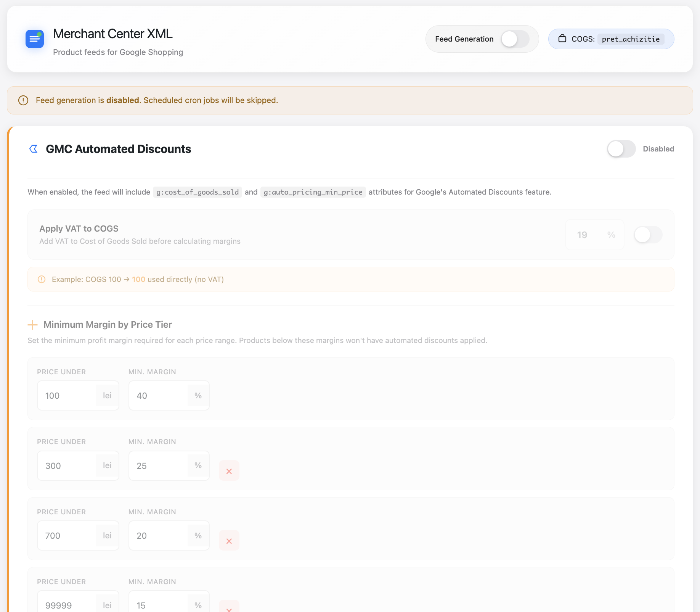Click the Merchant Center XML app icon
This screenshot has width=700, height=612.
(x=35, y=39)
